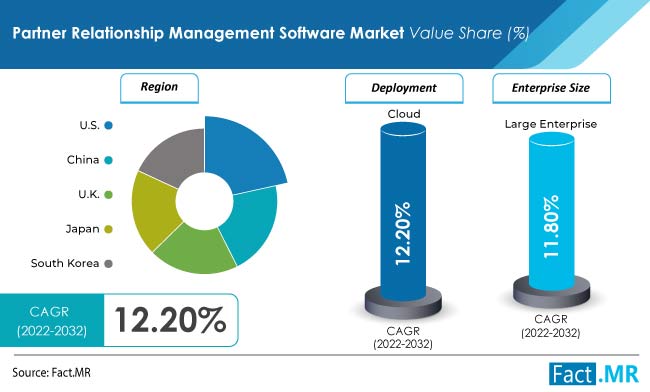Click the U.S. legend color dot
This screenshot has height=392, width=650.
point(108,125)
